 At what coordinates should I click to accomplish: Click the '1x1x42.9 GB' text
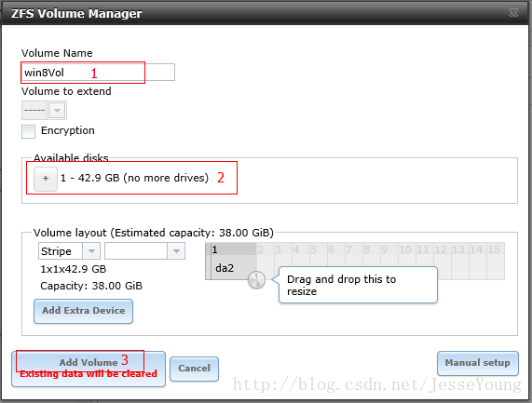tap(74, 269)
